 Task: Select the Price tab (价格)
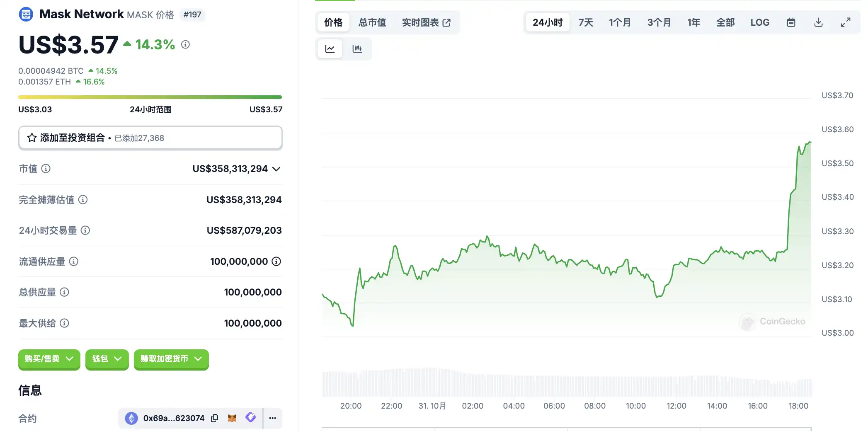pos(333,22)
